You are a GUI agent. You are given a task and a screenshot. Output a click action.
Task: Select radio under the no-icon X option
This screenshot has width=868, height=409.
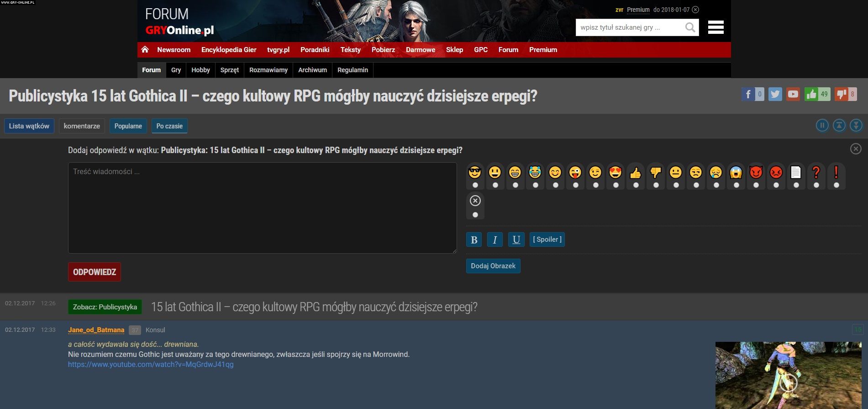pyautogui.click(x=475, y=215)
